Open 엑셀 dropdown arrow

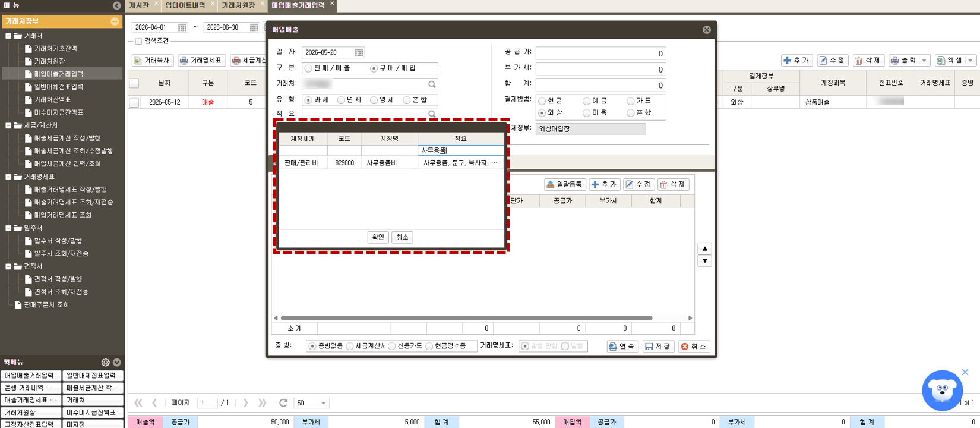970,61
